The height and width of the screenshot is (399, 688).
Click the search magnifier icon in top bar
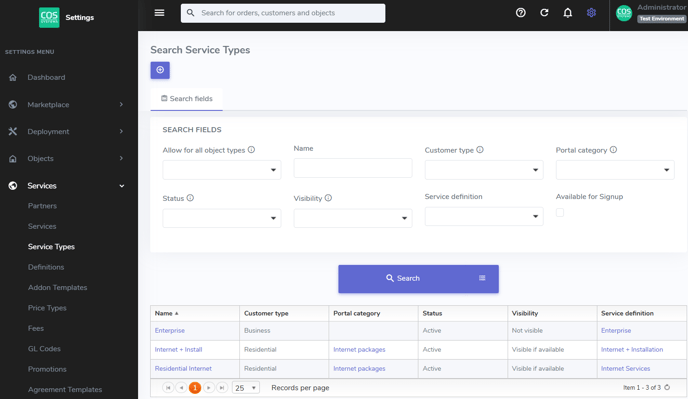pyautogui.click(x=190, y=13)
